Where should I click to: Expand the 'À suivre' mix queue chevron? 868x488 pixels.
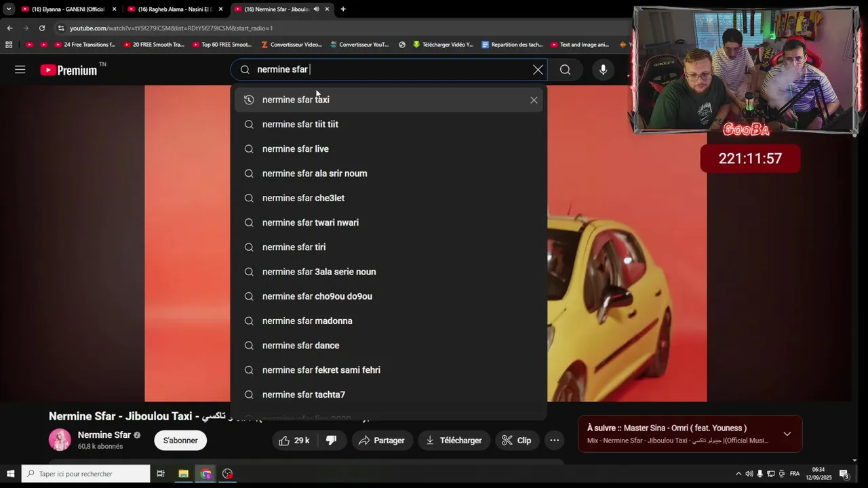(787, 434)
